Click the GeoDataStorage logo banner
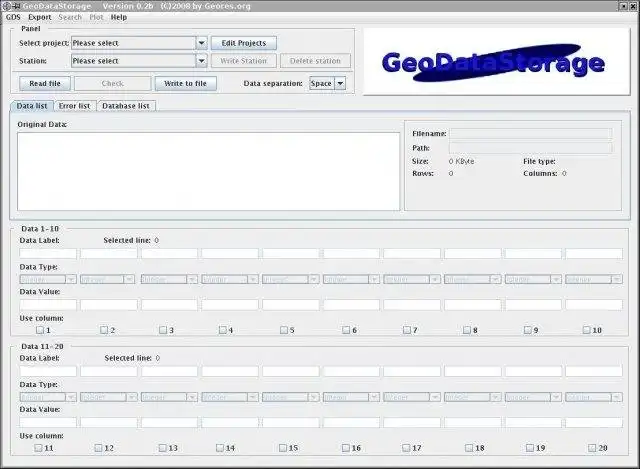 (496, 62)
